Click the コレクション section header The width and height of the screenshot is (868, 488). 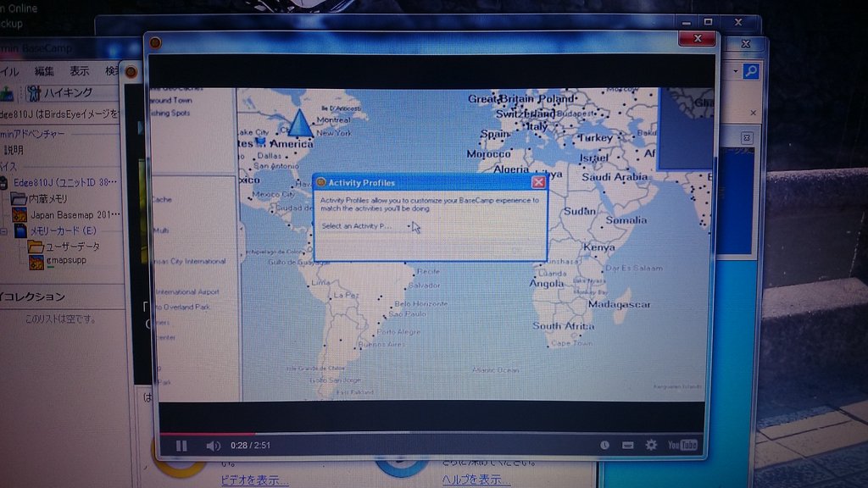(x=33, y=297)
